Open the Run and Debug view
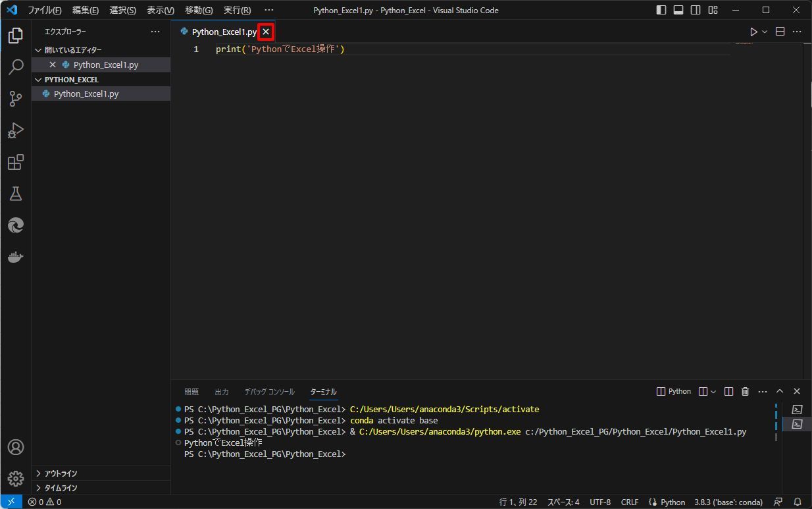Image resolution: width=812 pixels, height=509 pixels. click(x=16, y=130)
